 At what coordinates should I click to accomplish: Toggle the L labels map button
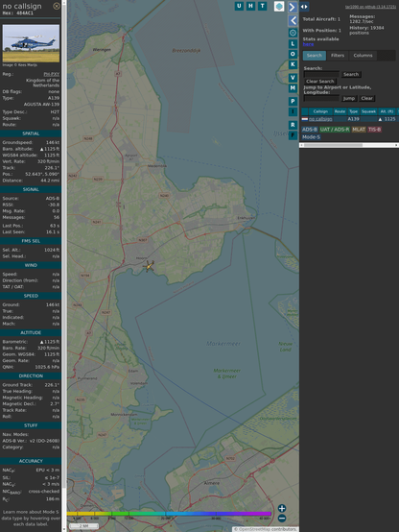[293, 44]
